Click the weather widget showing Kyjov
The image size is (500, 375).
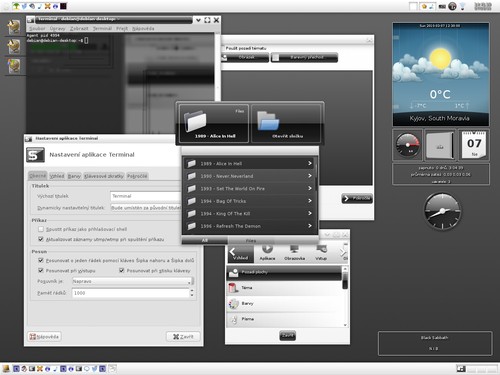point(441,74)
